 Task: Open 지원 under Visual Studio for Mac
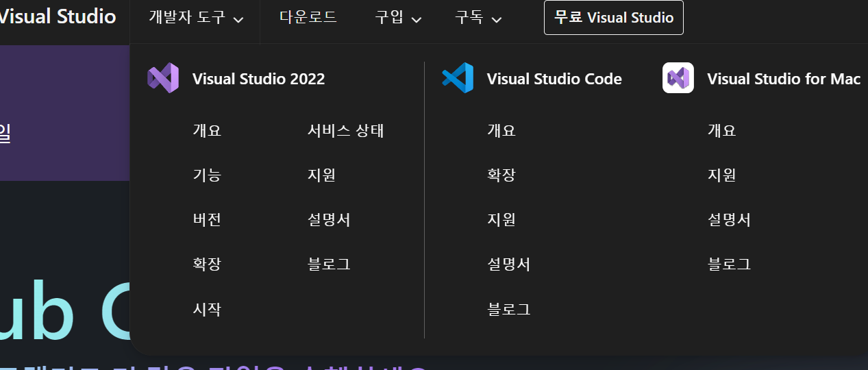[722, 175]
